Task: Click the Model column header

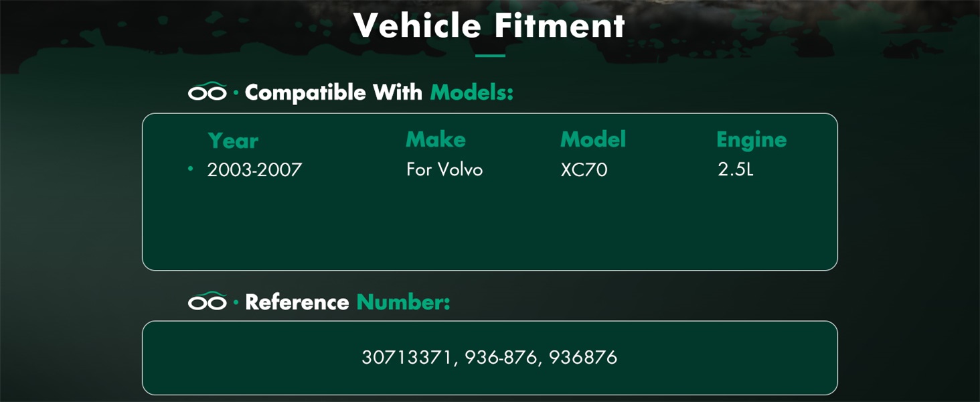Action: [593, 139]
